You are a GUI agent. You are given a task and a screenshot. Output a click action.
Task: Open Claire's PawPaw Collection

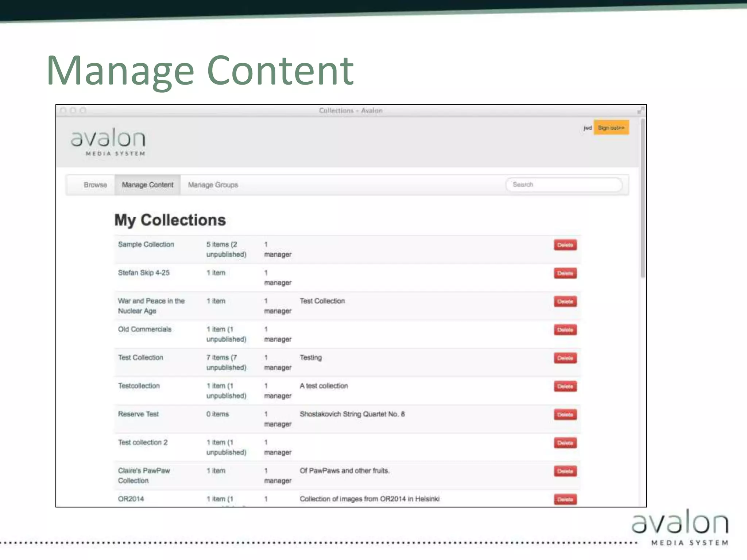point(144,475)
